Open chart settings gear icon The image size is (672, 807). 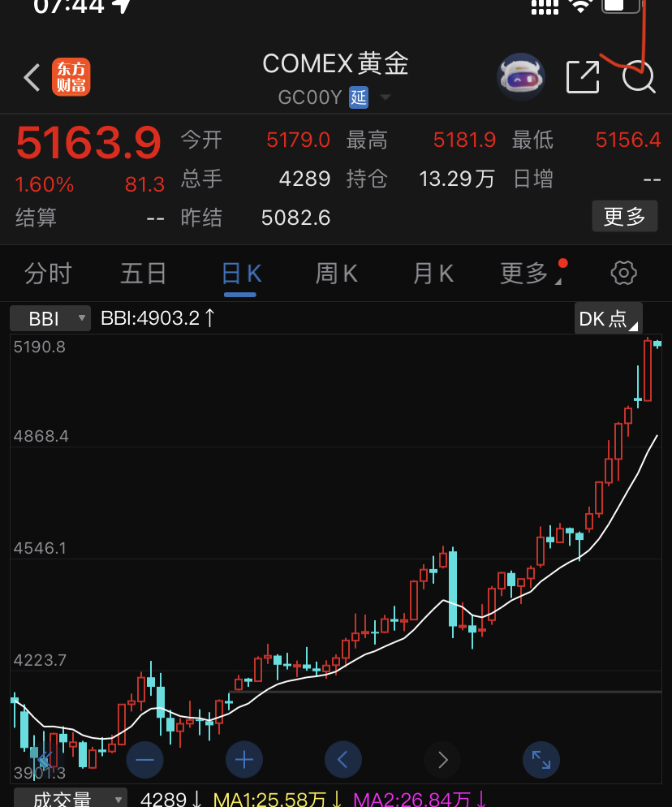623,273
